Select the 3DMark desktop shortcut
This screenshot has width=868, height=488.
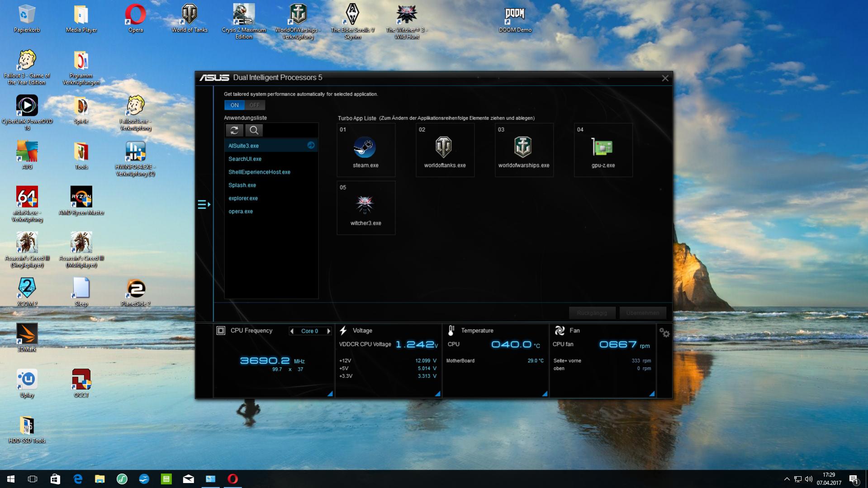pos(27,338)
